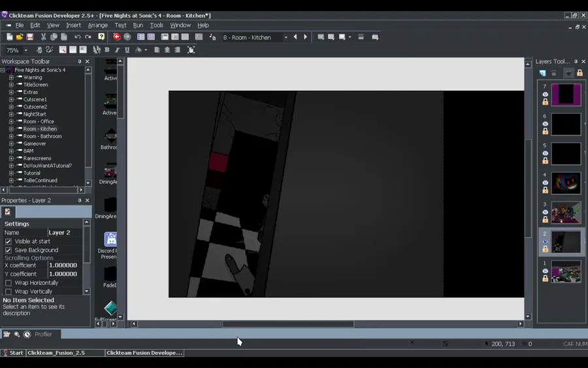Open the Arrange menu
Viewport: 588px width, 368px height.
point(97,25)
